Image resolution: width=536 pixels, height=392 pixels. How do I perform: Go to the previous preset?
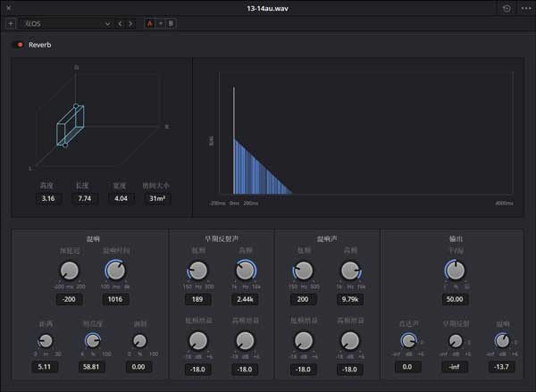point(121,22)
